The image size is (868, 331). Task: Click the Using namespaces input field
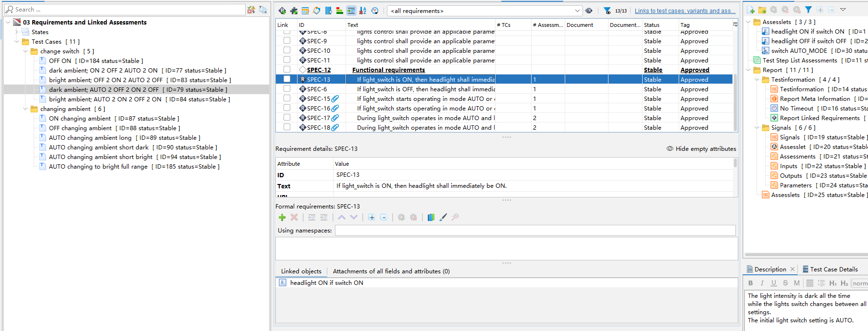click(535, 231)
